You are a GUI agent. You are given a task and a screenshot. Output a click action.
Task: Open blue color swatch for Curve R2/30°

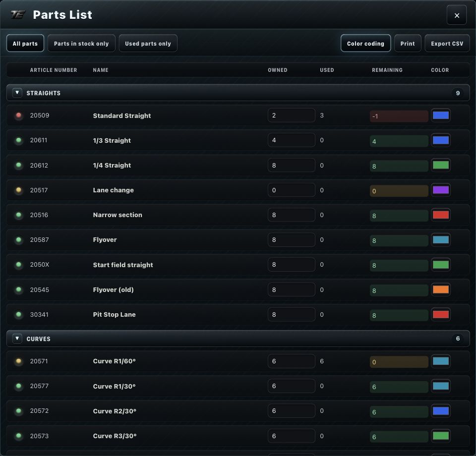tap(440, 411)
